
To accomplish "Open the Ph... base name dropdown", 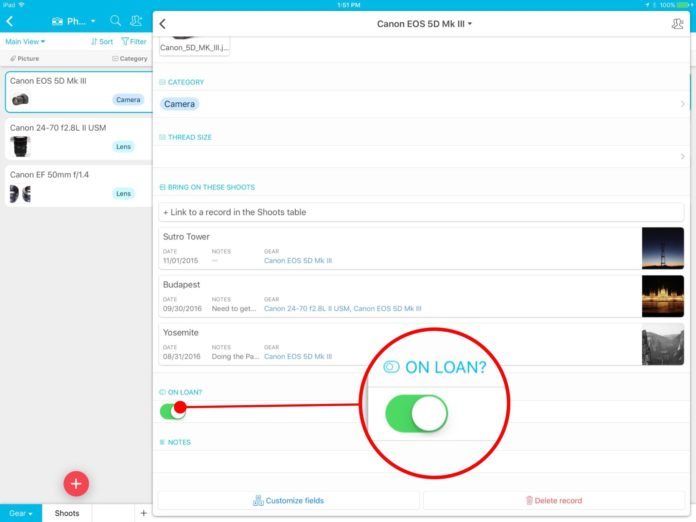I will coord(74,21).
